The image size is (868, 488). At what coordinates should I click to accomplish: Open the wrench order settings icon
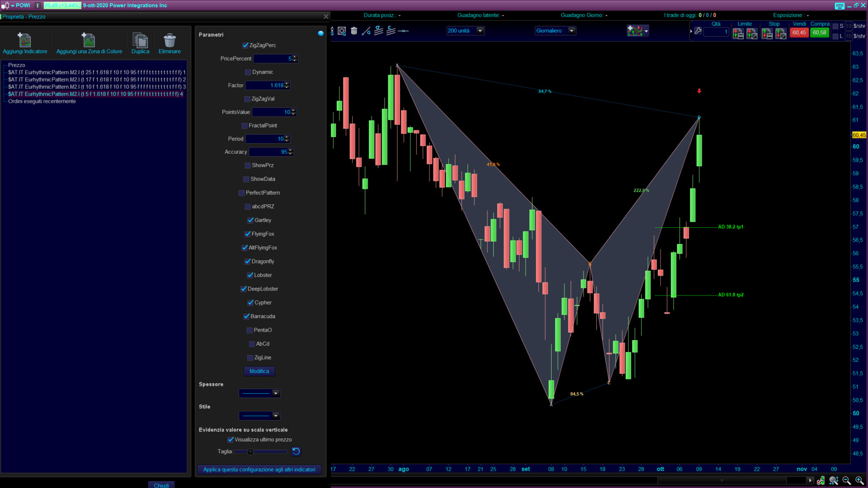pyautogui.click(x=698, y=31)
